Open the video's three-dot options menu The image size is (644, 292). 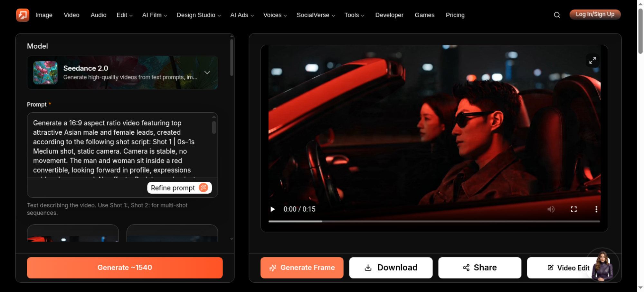coord(596,209)
